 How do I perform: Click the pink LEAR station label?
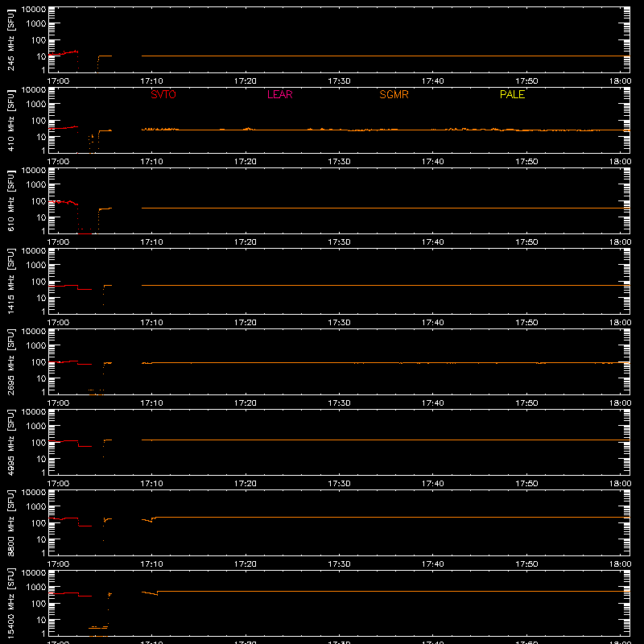[279, 94]
